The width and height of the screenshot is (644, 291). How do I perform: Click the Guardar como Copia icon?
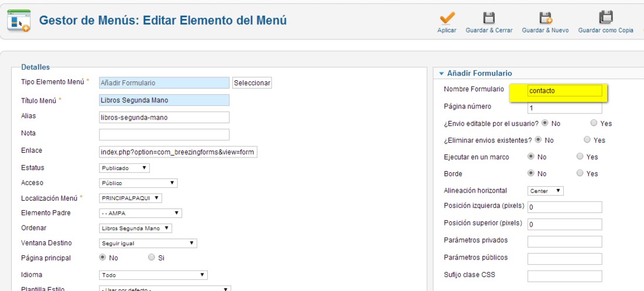pos(605,18)
